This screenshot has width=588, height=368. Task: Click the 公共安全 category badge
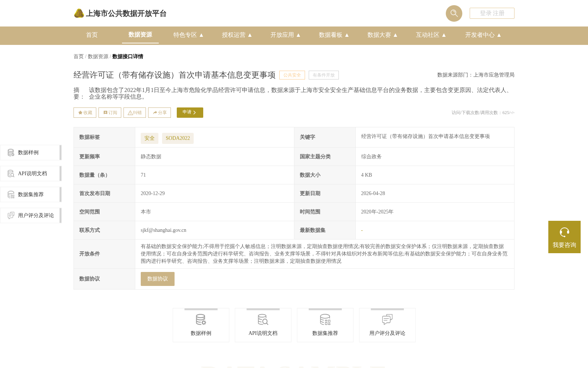(x=292, y=75)
